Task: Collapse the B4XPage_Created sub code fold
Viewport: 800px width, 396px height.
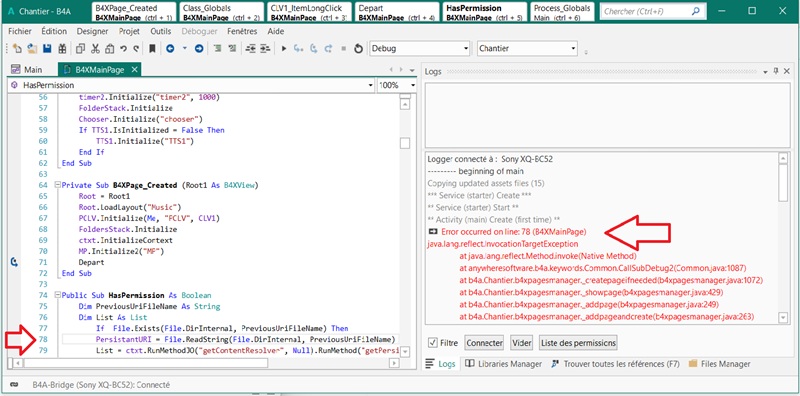Action: pos(57,185)
